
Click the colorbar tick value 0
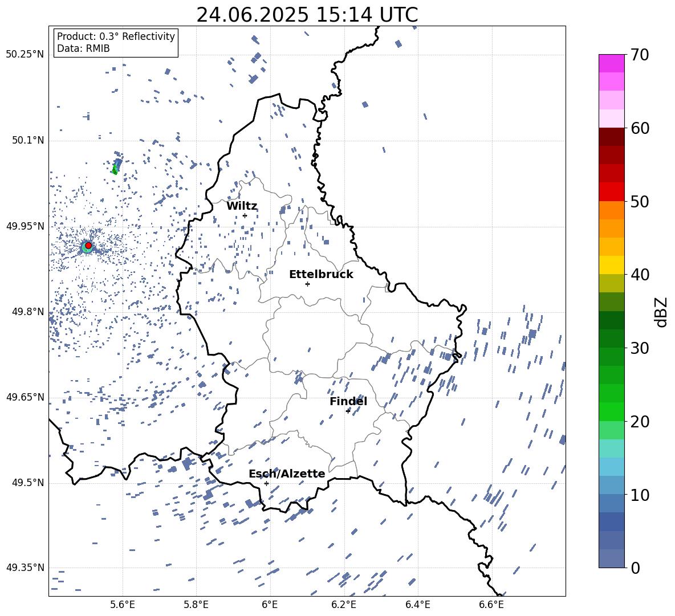click(635, 568)
